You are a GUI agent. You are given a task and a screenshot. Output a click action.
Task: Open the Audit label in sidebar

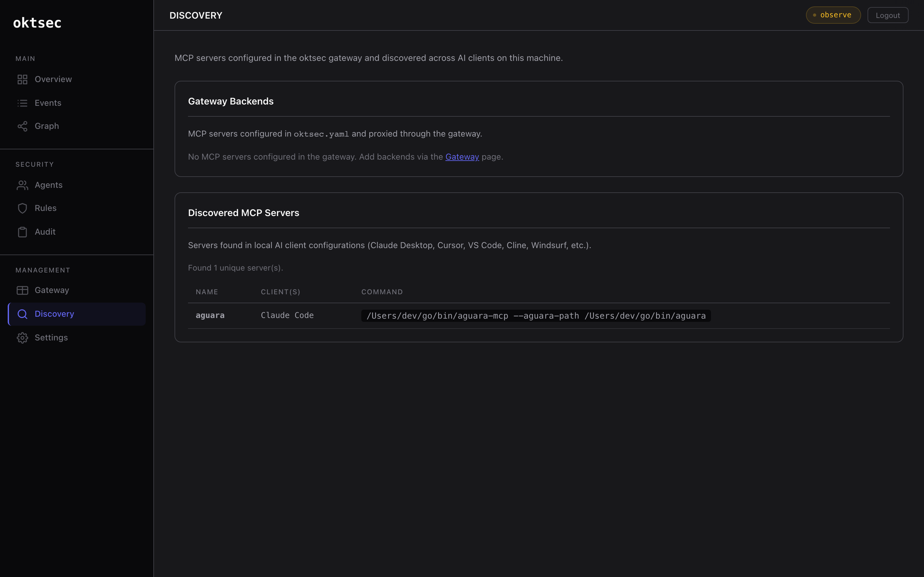tap(45, 232)
